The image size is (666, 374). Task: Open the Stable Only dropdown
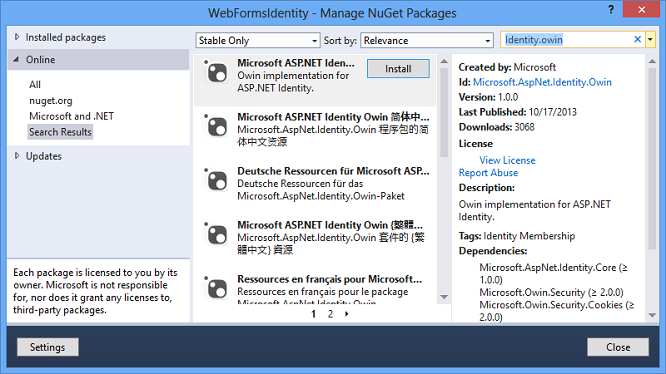tap(257, 40)
